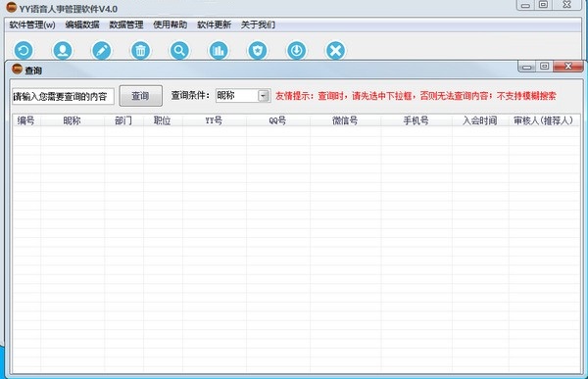Click the trash delete toolbar icon
Screen dimensions: 588x379
[140, 51]
